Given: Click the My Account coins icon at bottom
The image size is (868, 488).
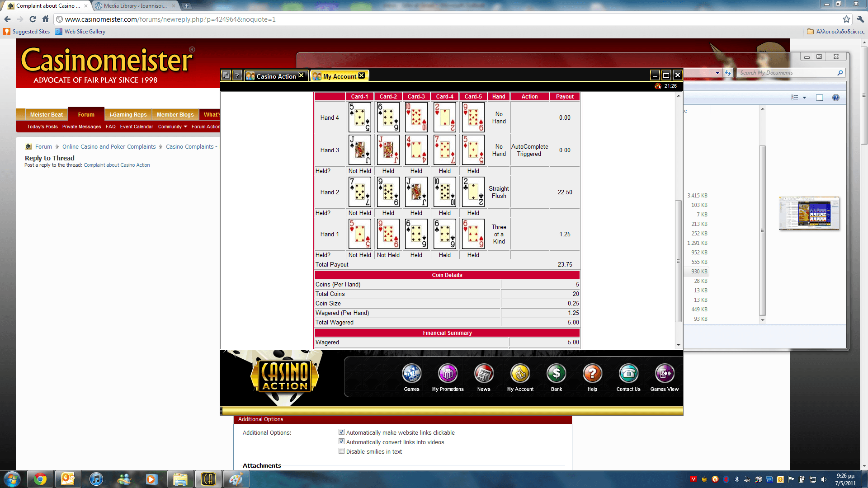Looking at the screenshot, I should [x=520, y=374].
